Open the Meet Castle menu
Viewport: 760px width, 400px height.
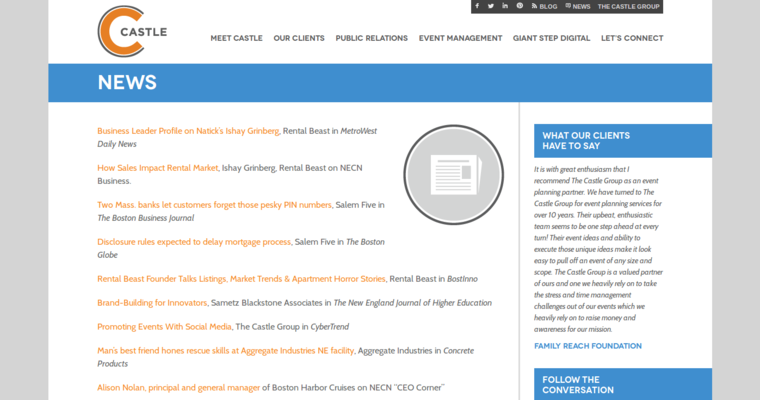(237, 38)
